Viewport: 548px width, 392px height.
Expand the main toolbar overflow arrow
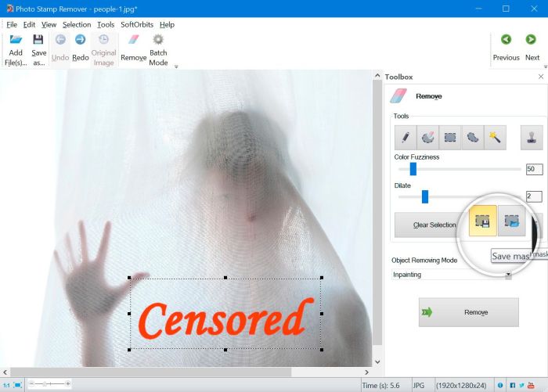pyautogui.click(x=176, y=67)
